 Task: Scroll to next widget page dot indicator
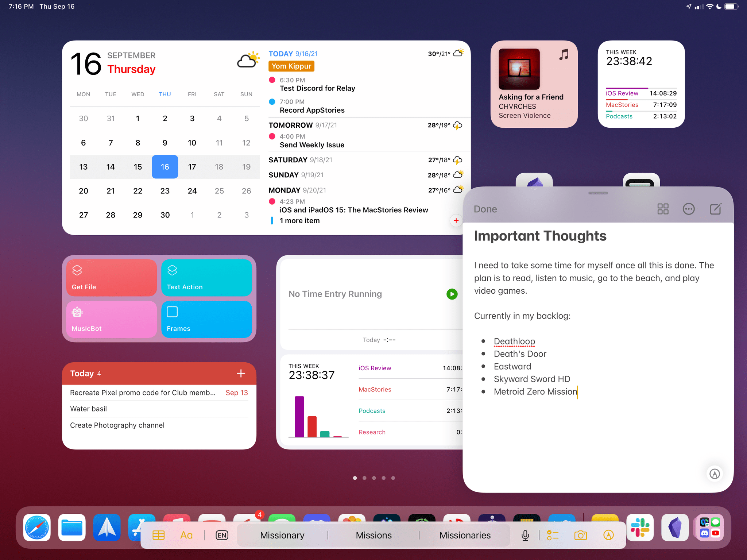(x=364, y=478)
